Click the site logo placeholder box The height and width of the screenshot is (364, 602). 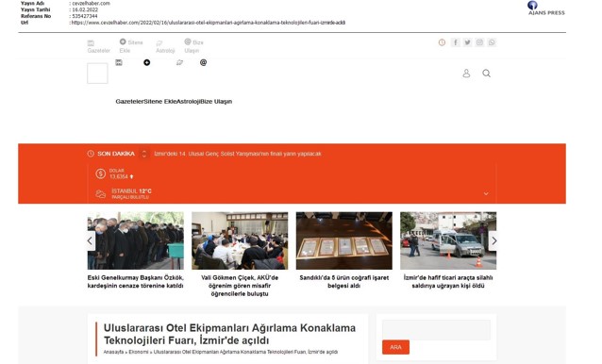pyautogui.click(x=97, y=74)
